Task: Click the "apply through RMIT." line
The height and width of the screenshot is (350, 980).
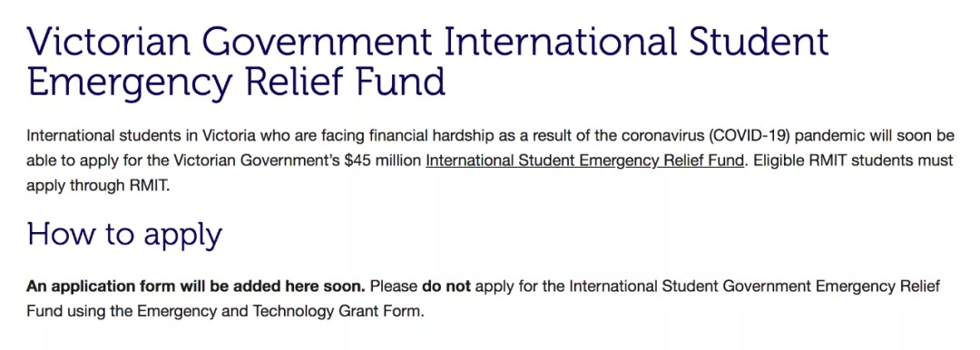Action: [98, 186]
